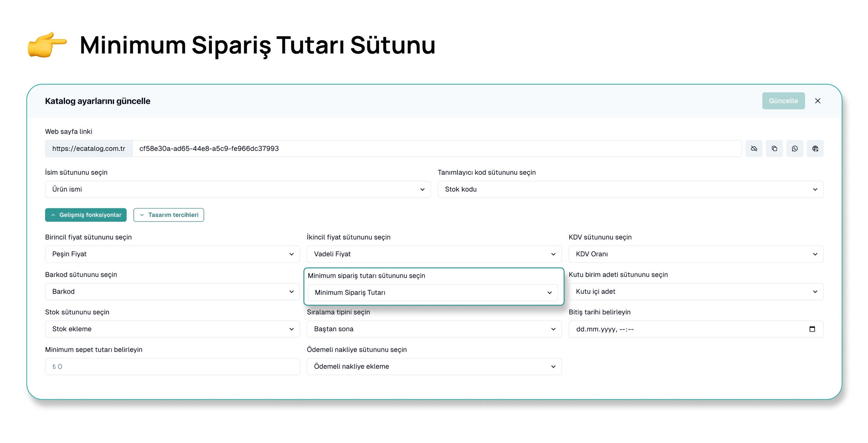Copy the web page link
This screenshot has width=868, height=443.
coord(774,148)
